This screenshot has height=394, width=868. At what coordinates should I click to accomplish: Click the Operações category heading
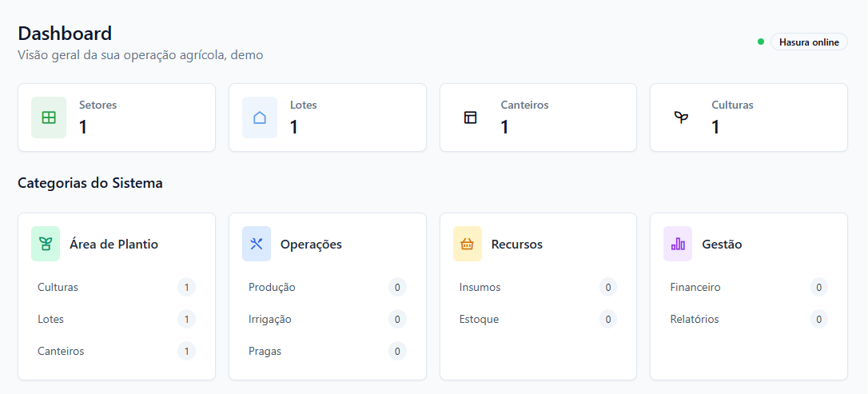coord(311,244)
